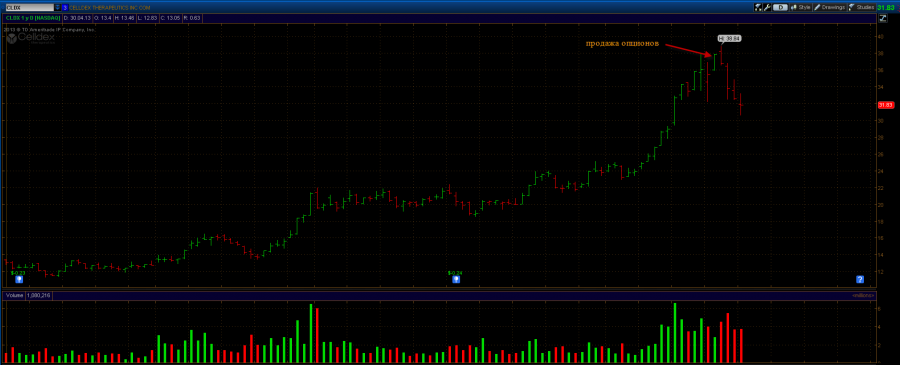The width and height of the screenshot is (900, 365).
Task: Click the earnings marker labeled $-0.24
Action: point(456,279)
